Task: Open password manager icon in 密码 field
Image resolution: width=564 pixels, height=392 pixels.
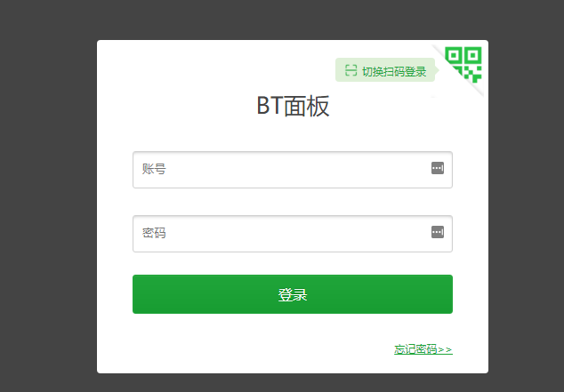Action: pyautogui.click(x=438, y=232)
